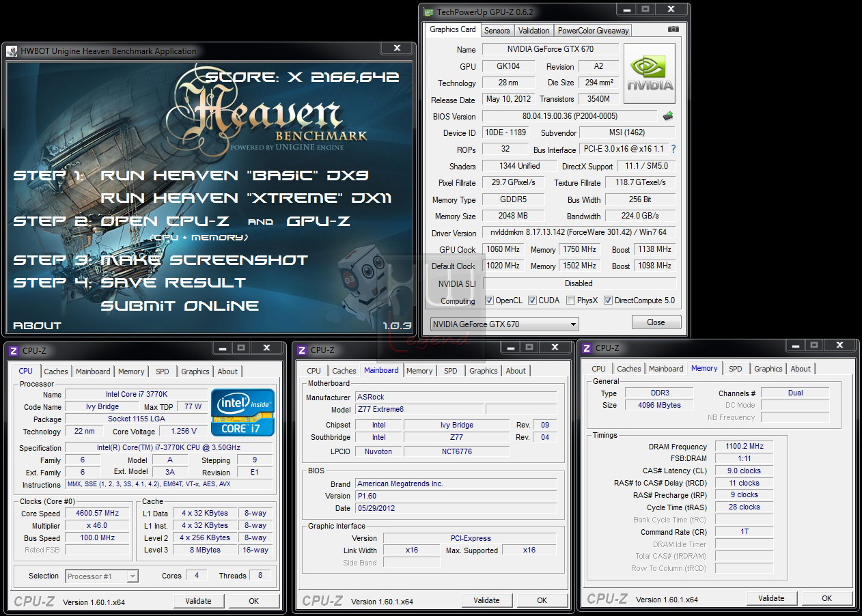Click "GPU-Z" in the Heaven step 2 line
The image size is (862, 616).
[318, 221]
